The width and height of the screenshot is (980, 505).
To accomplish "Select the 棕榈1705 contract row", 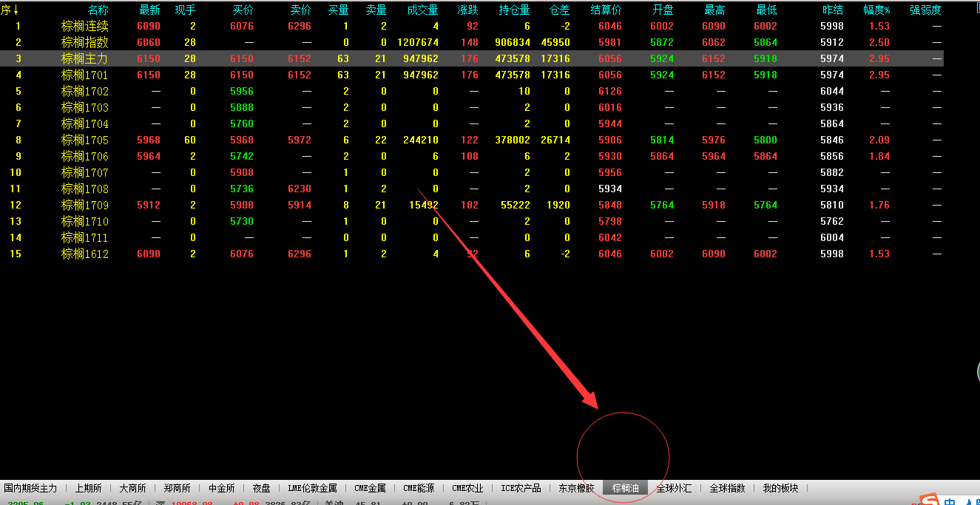I will [85, 140].
